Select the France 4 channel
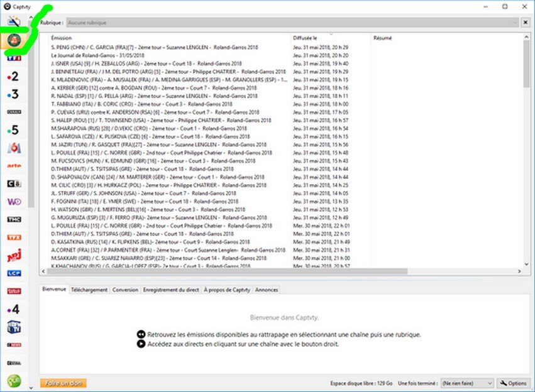 pyautogui.click(x=13, y=309)
